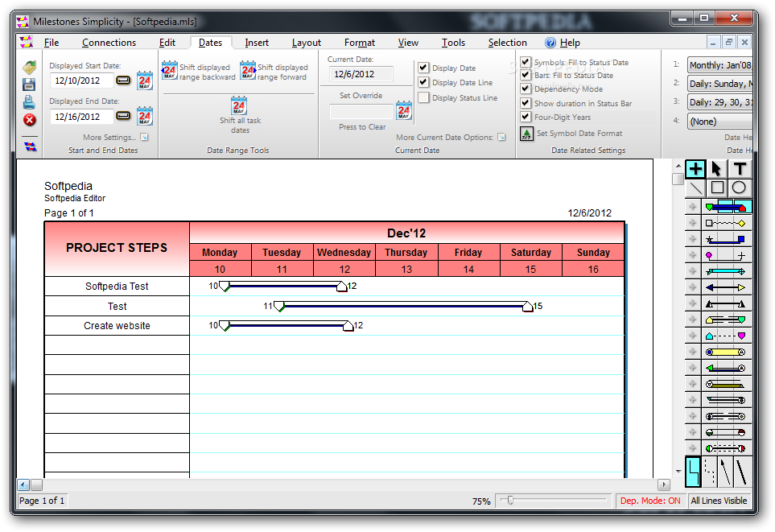Open date heading 3 Daily: 29, 30 dropdown
The image size is (775, 532).
(x=719, y=102)
